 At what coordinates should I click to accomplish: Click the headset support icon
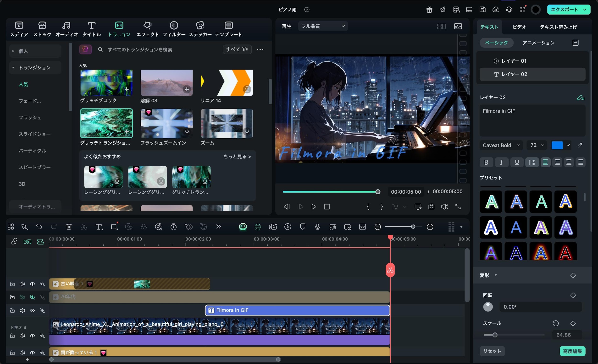tap(509, 10)
